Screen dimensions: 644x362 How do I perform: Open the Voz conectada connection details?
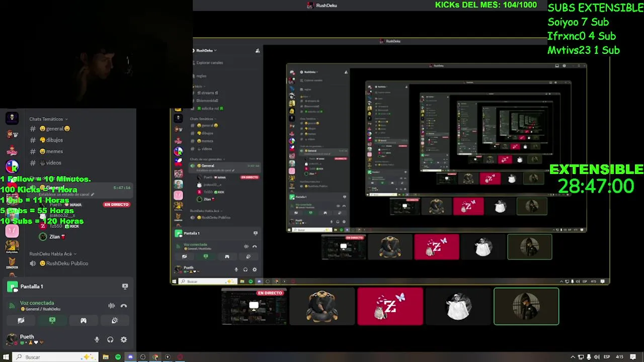[37, 303]
